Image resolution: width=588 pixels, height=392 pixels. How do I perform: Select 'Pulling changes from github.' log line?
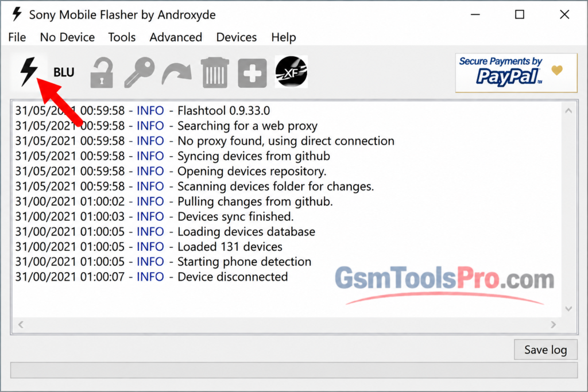174,201
